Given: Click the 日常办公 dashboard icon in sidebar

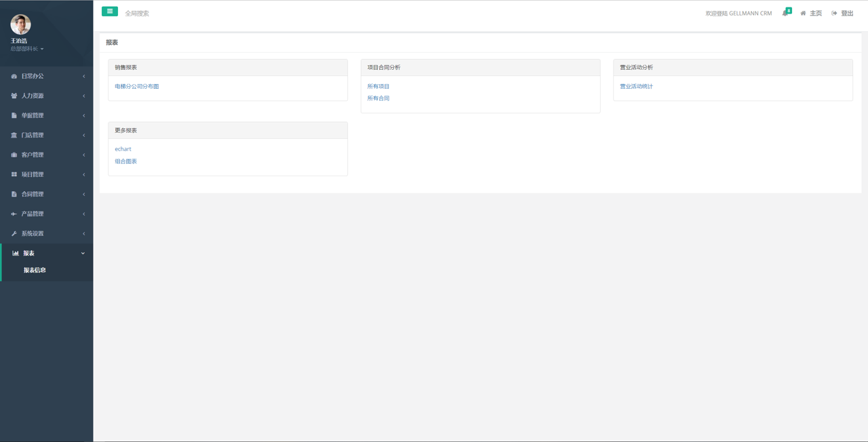Looking at the screenshot, I should pyautogui.click(x=14, y=77).
